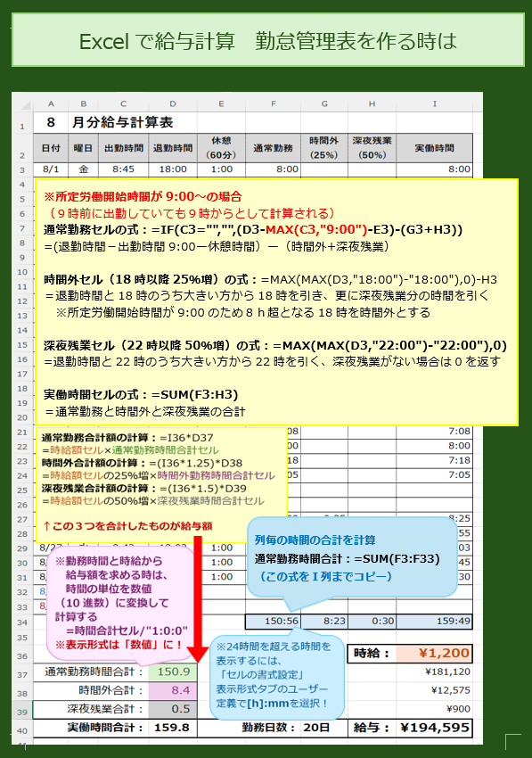Viewport: 532px width, 758px height.
Task: Click the 退勤時間 header cell
Action: click(173, 148)
